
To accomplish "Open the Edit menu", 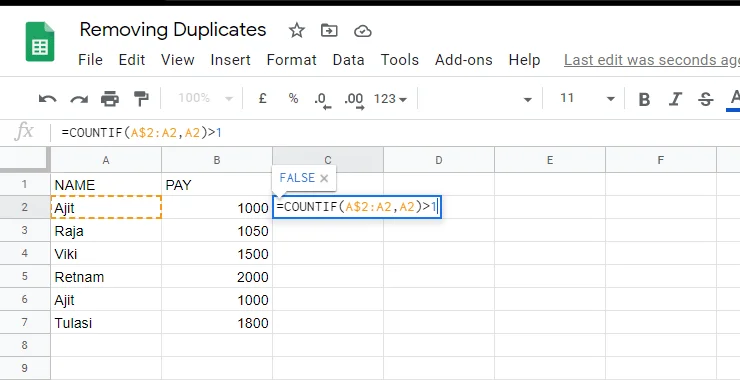I will coord(132,60).
